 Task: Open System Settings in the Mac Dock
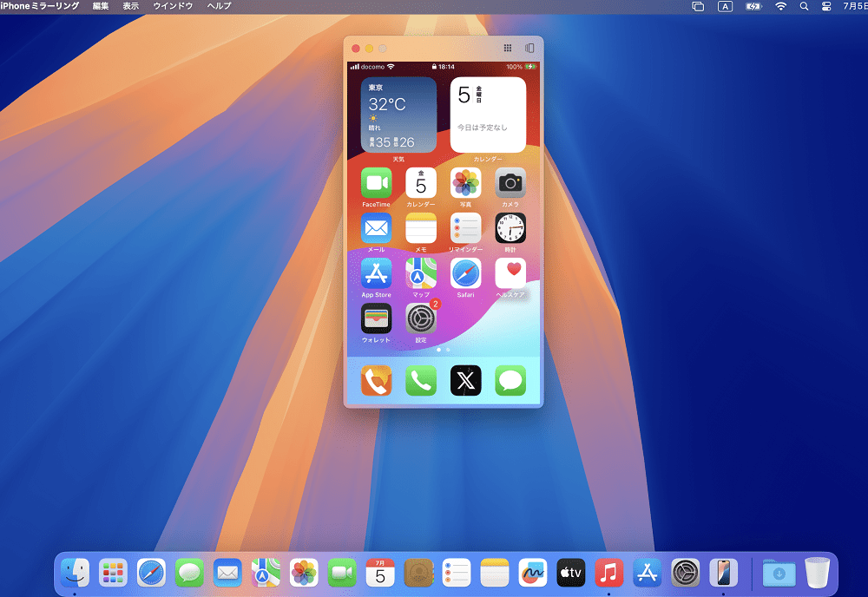686,573
